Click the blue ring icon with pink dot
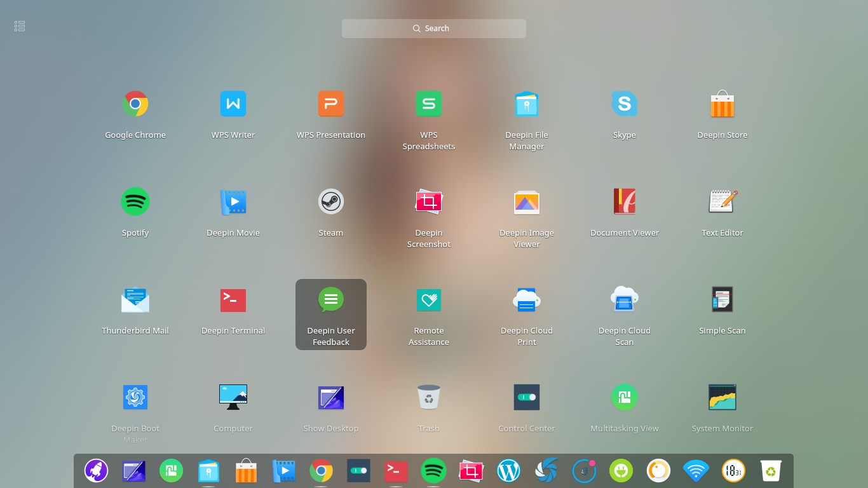Viewport: 868px width, 488px height. coord(584,471)
